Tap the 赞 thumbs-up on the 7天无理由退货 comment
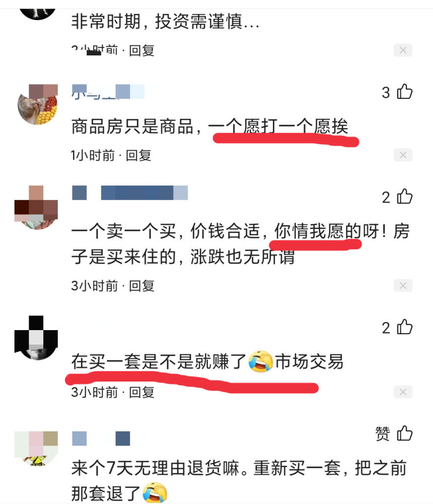Viewport: 433px width, 504px height. pos(404,433)
